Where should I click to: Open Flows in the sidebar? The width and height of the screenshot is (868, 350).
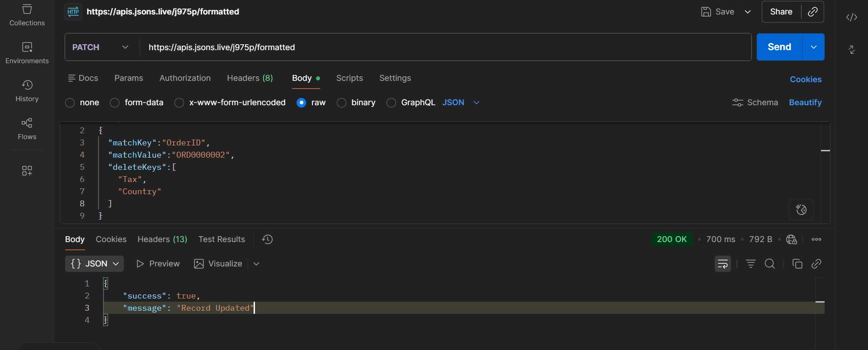pos(27,129)
